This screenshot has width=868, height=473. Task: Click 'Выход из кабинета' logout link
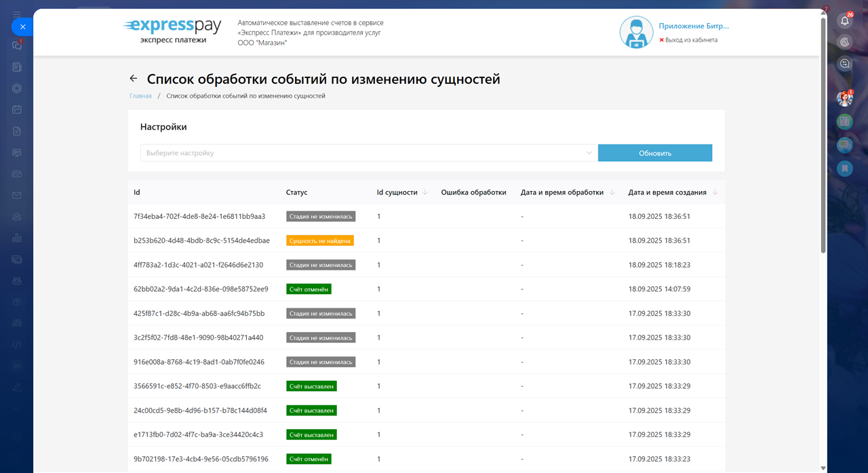pyautogui.click(x=691, y=40)
